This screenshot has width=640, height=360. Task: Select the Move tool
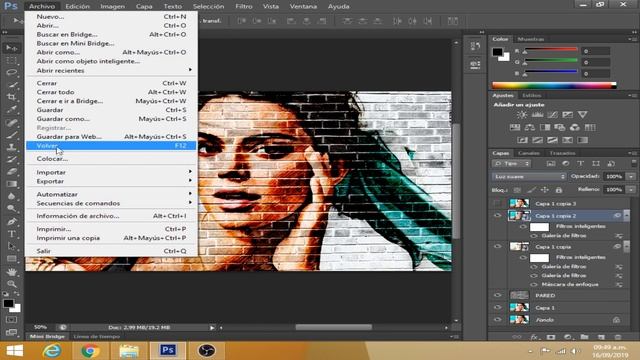coord(11,48)
